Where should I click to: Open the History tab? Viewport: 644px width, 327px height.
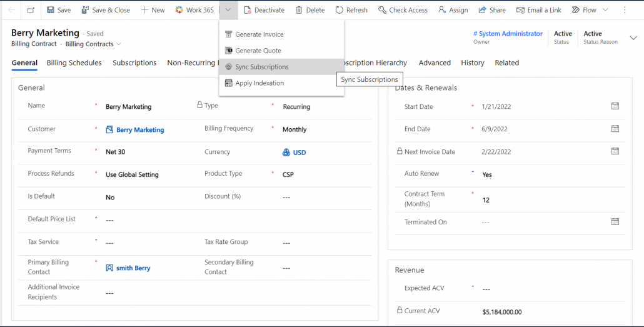[472, 63]
